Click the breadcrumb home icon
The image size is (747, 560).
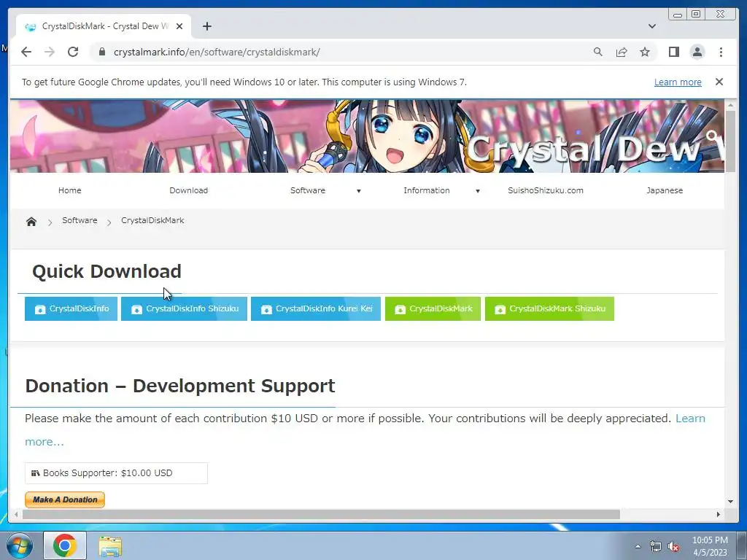tap(31, 222)
